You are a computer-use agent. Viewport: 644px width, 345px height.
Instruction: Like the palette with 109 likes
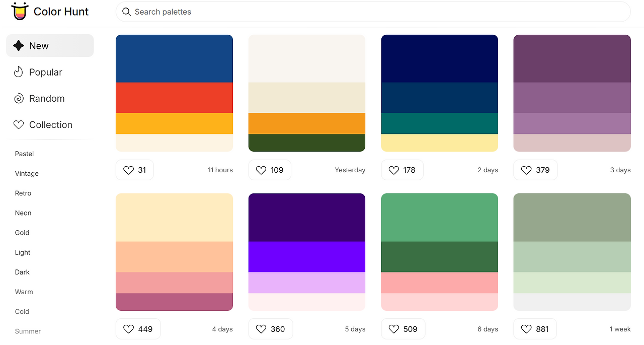coord(261,170)
